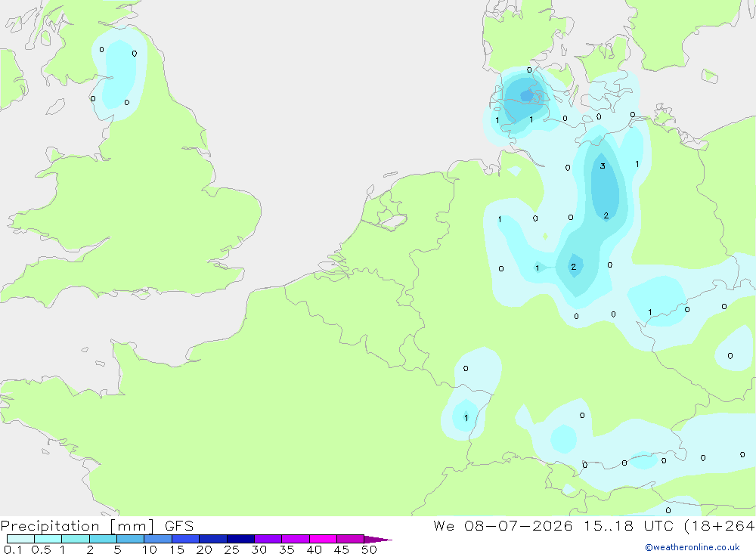Pick the 45–50 mm legend color swatch
756x554 pixels.
tap(350, 539)
